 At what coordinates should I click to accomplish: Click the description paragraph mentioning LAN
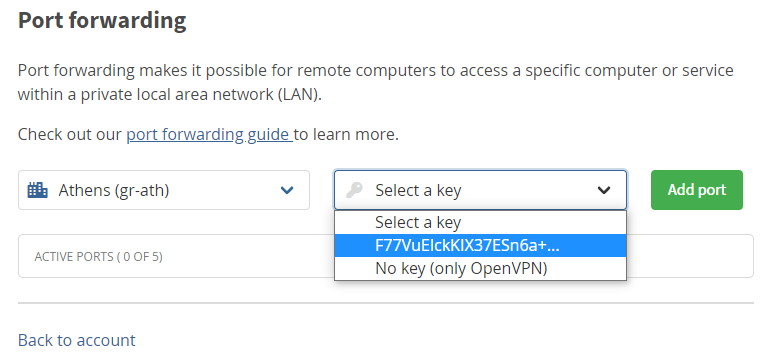coord(376,82)
